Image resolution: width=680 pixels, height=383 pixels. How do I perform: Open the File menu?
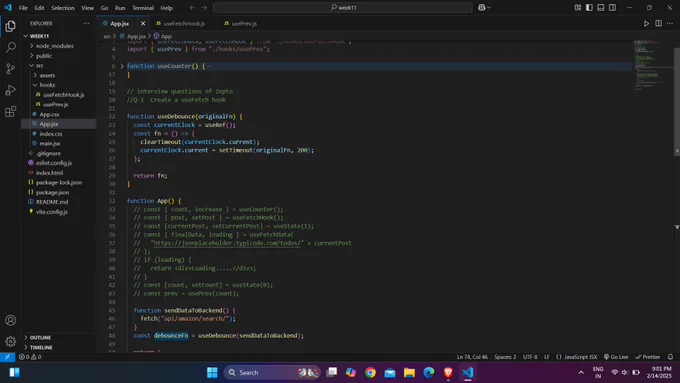23,8
